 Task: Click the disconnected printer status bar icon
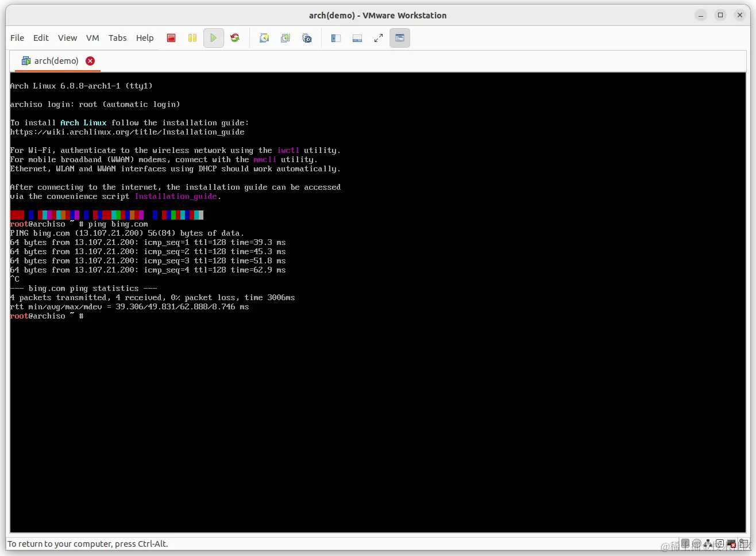731,543
